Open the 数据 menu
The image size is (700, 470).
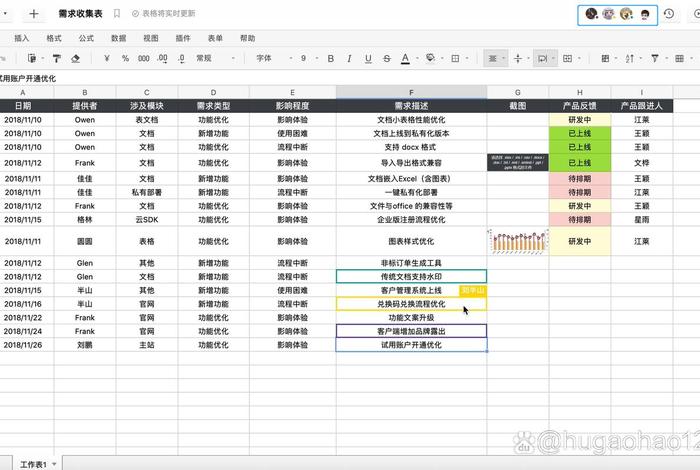118,38
